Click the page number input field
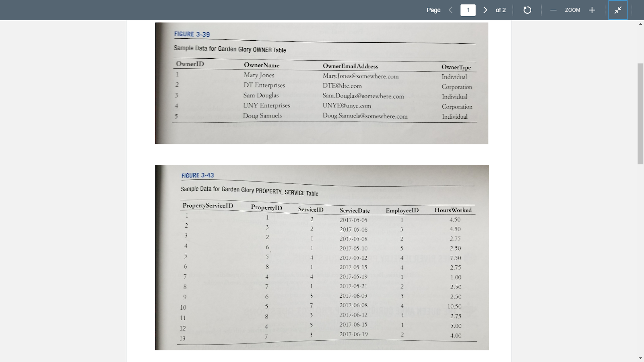 468,10
